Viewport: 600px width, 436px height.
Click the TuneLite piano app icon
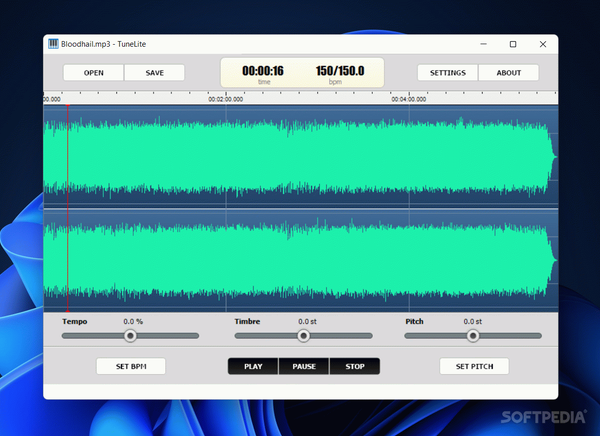click(x=53, y=44)
